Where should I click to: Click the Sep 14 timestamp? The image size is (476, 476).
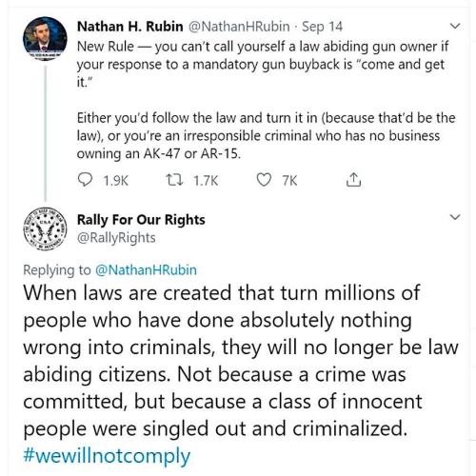coord(322,27)
